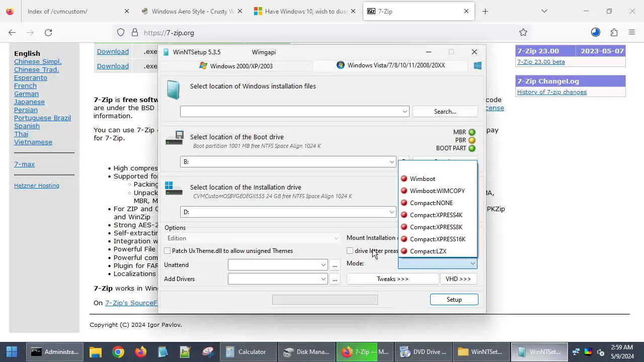Screen dimensions: 644x362
Task: Click the tracking protection shield icon
Action: pos(121,33)
